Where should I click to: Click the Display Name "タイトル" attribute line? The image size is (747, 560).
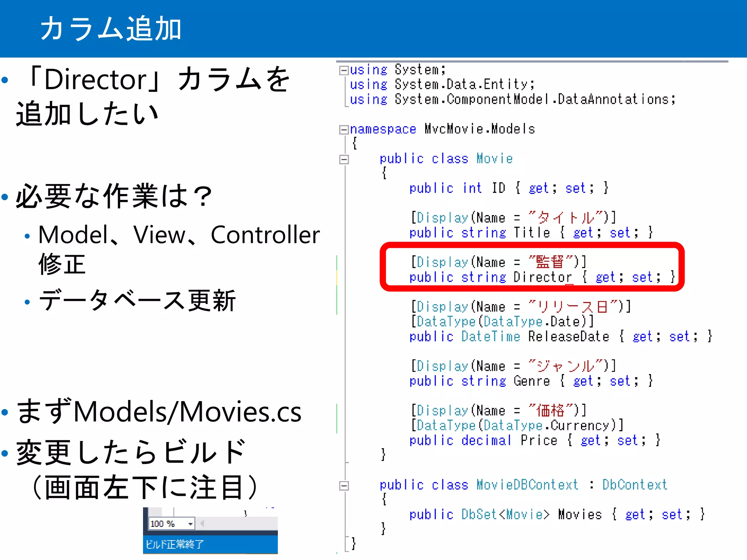click(x=514, y=218)
